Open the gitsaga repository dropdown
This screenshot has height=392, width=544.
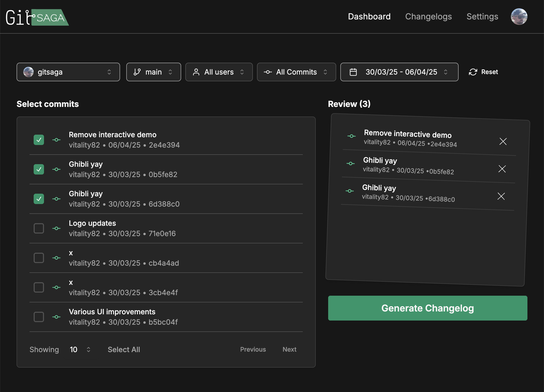point(68,72)
